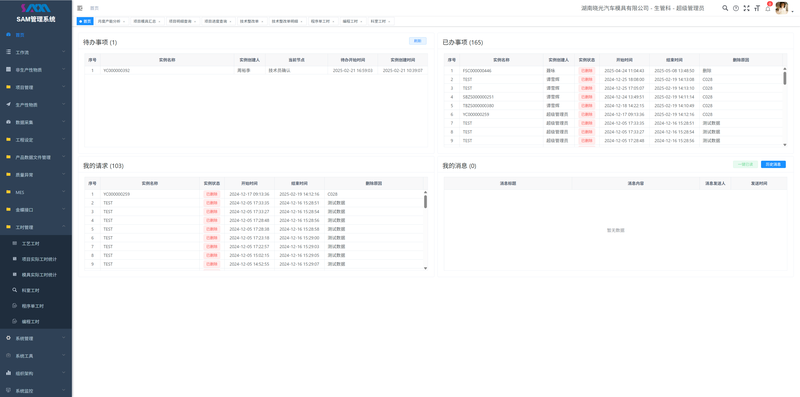Select the YC000000392 row in 待办事项
The height and width of the screenshot is (397, 800).
point(255,70)
